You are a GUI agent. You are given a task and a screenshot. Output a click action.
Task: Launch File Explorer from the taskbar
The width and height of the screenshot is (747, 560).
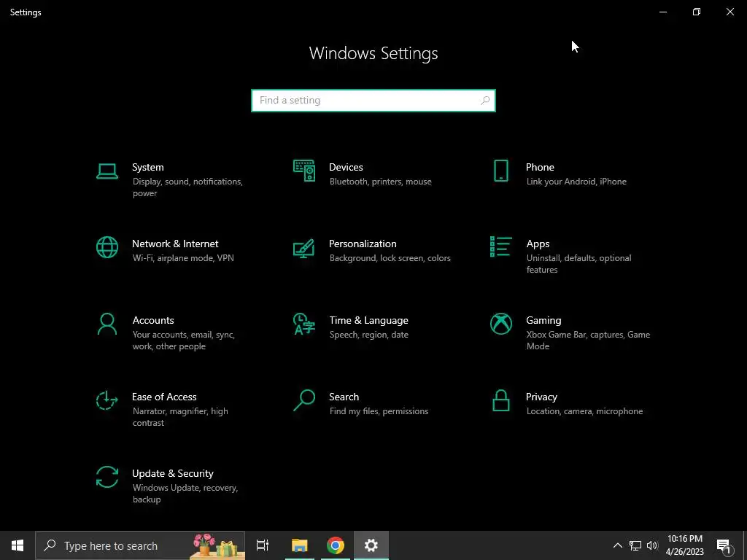click(x=300, y=545)
